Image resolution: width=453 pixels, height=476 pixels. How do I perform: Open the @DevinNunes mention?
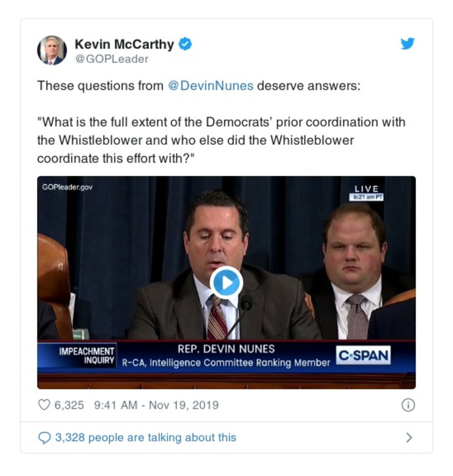coord(212,86)
